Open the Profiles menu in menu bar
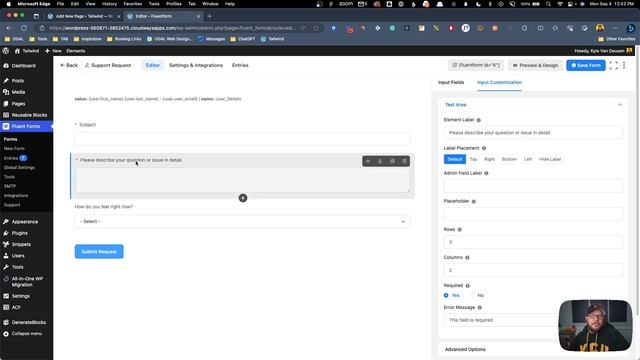 pyautogui.click(x=173, y=4)
